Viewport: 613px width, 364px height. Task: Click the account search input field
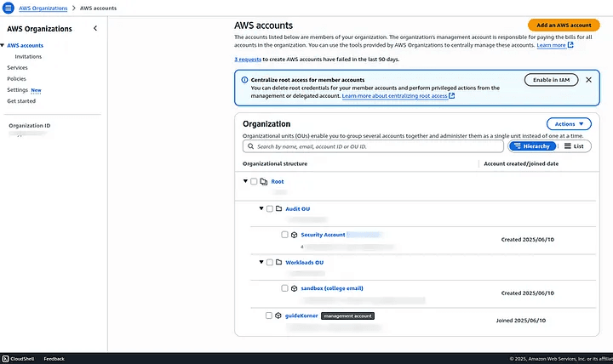click(x=373, y=146)
